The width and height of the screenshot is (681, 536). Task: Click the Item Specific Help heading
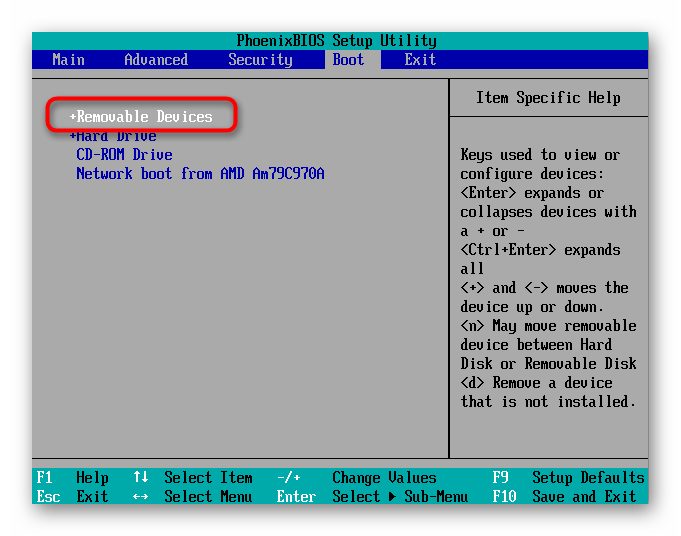[x=548, y=98]
